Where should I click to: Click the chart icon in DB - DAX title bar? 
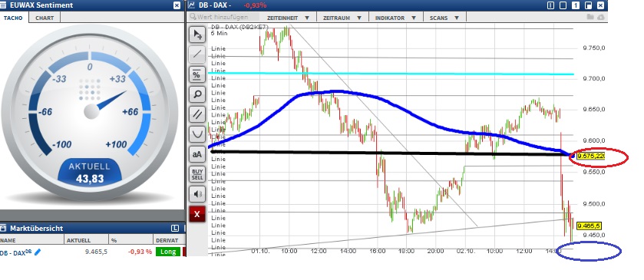pos(191,5)
